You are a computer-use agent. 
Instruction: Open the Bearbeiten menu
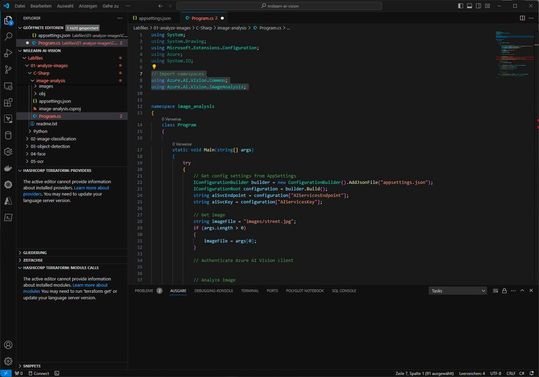point(41,6)
